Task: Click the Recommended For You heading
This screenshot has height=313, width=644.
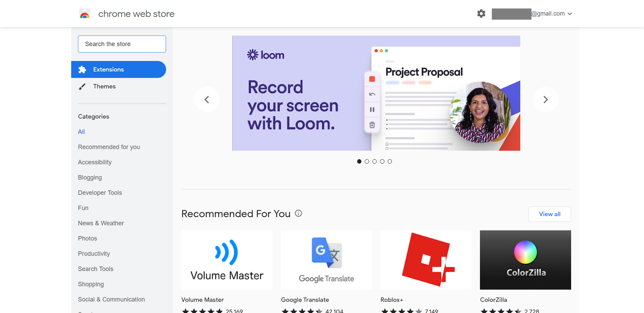Action: point(236,214)
